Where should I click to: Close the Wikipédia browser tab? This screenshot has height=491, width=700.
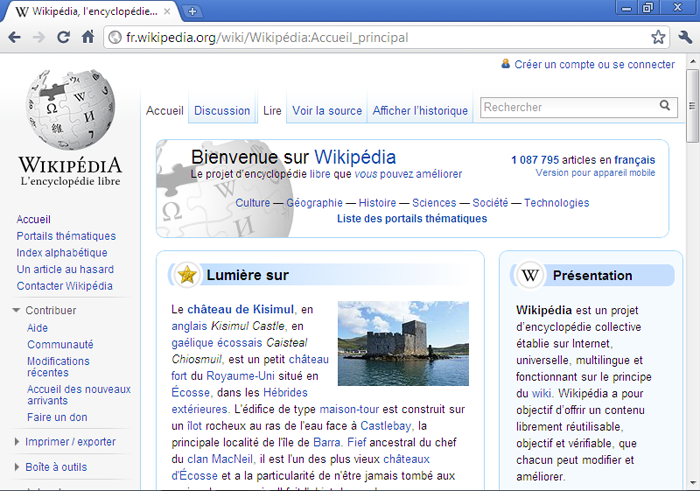(167, 12)
